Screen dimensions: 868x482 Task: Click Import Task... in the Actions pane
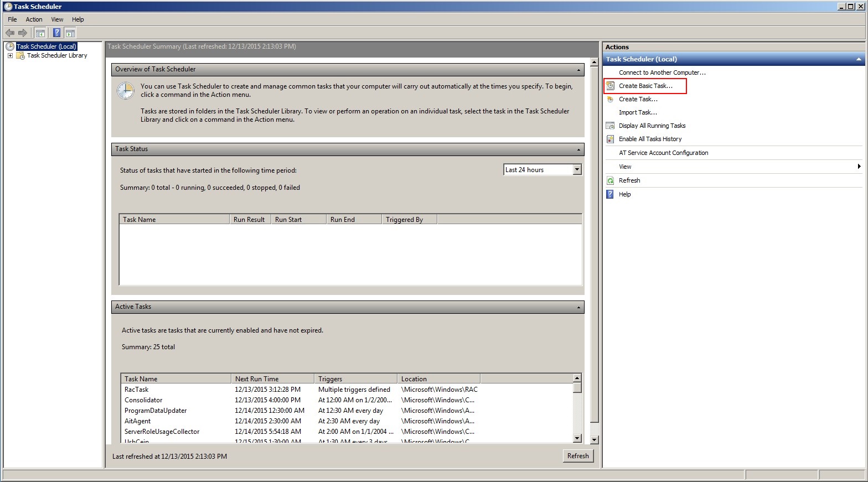tap(638, 112)
